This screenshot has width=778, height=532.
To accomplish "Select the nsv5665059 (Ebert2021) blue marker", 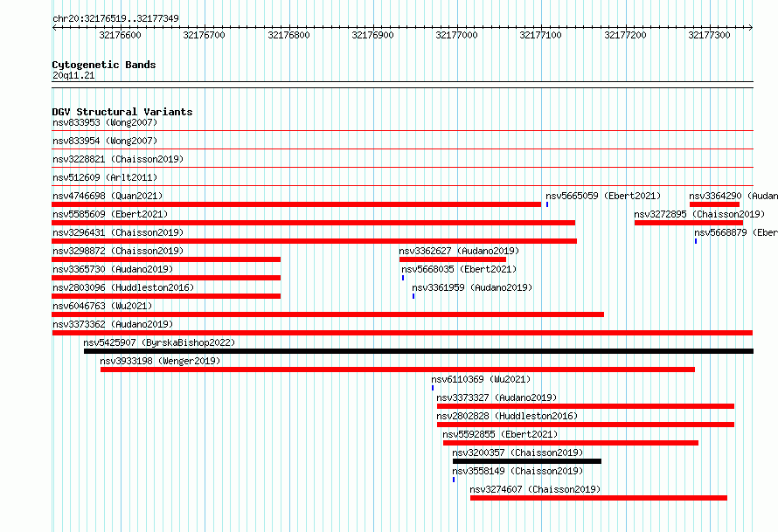I will click(x=547, y=204).
